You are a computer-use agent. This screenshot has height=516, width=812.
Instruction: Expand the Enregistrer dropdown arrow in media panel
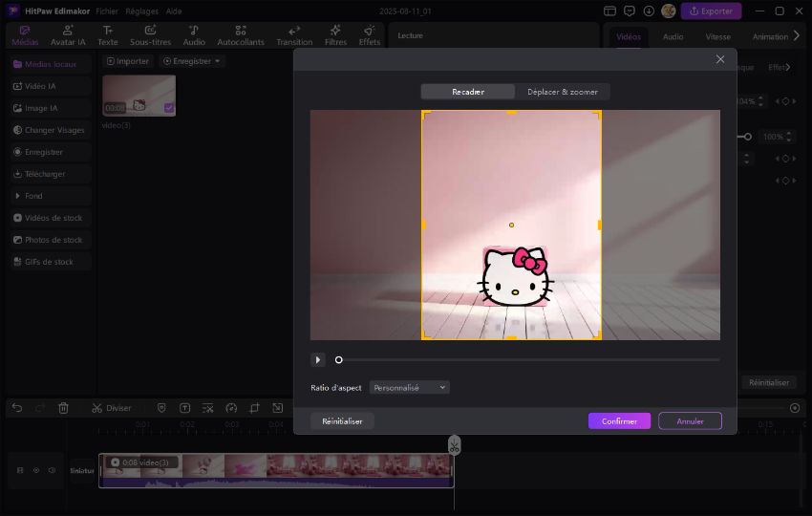pyautogui.click(x=218, y=61)
